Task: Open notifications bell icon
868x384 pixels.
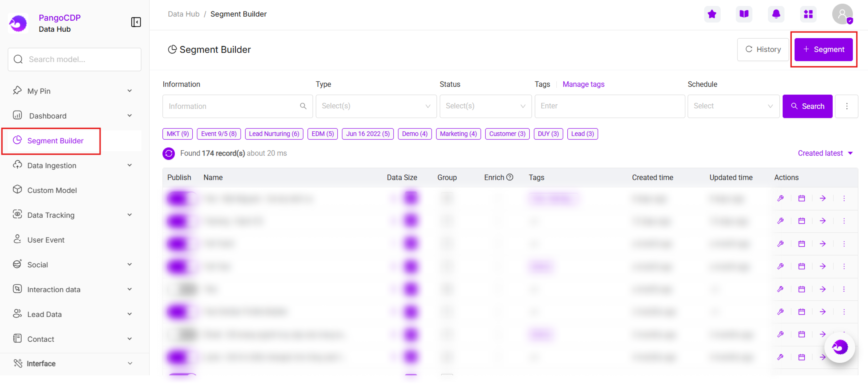Action: pos(776,14)
